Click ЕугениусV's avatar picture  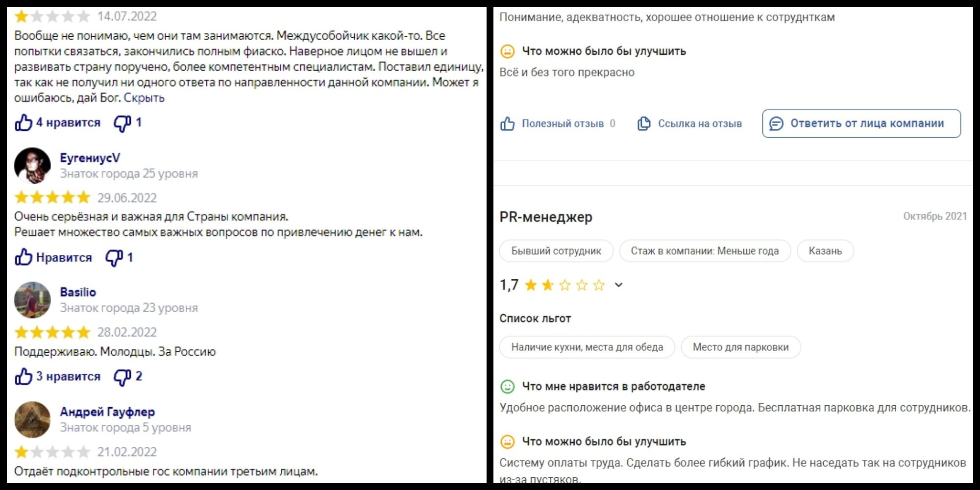tap(32, 166)
